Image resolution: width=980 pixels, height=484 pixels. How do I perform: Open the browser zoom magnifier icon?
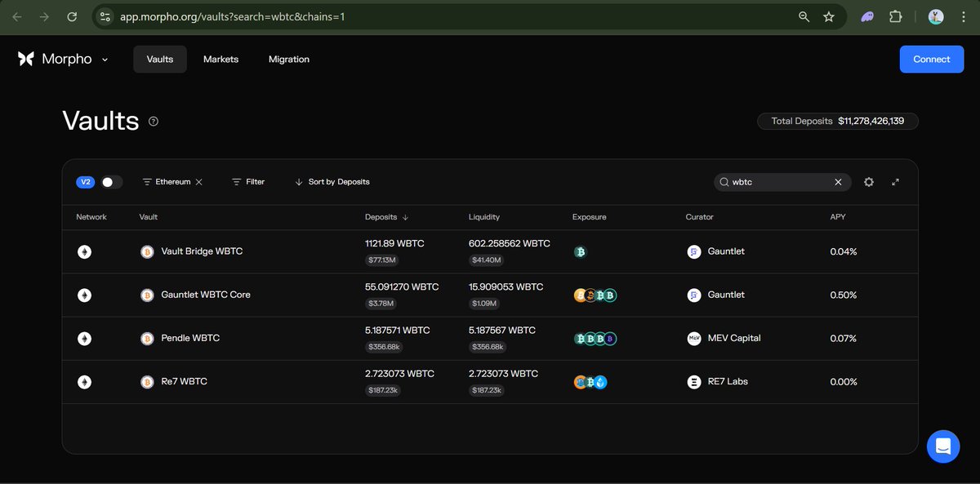(804, 16)
